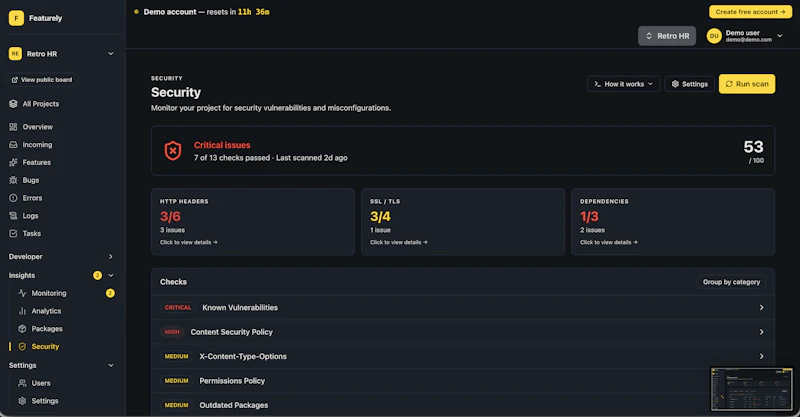
Task: Click the Users people icon
Action: pos(22,383)
